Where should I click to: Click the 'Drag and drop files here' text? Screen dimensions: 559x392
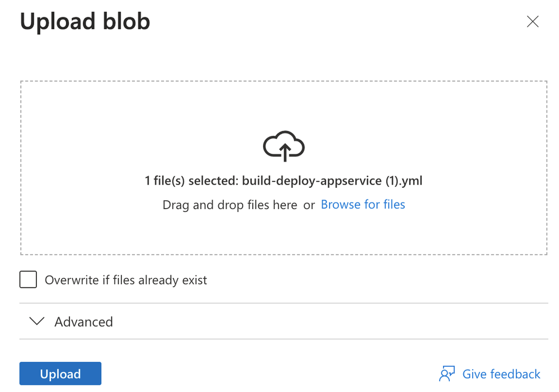coord(229,205)
